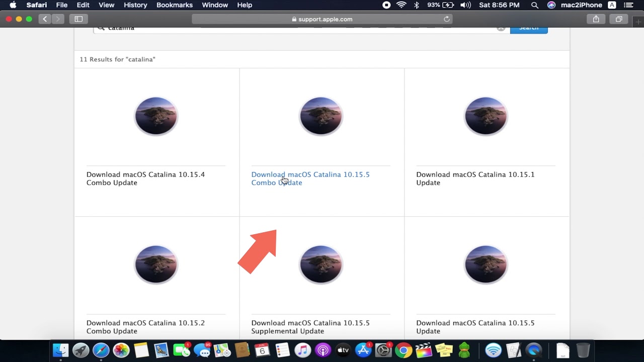Activate Siri from the menu bar
The width and height of the screenshot is (644, 362).
pyautogui.click(x=551, y=5)
